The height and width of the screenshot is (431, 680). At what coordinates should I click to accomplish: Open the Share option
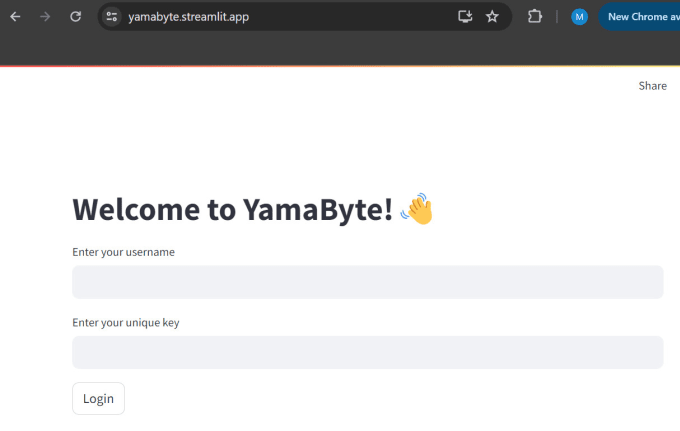[652, 86]
